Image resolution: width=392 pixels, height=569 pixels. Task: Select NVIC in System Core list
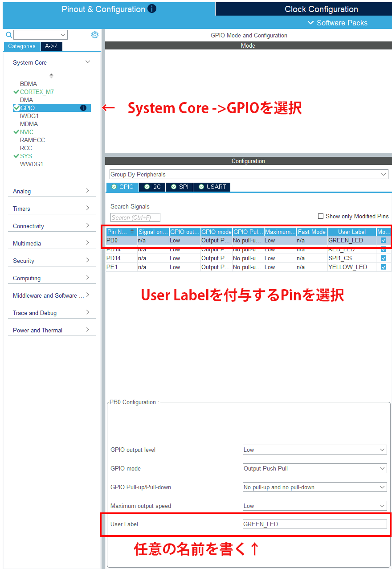27,132
